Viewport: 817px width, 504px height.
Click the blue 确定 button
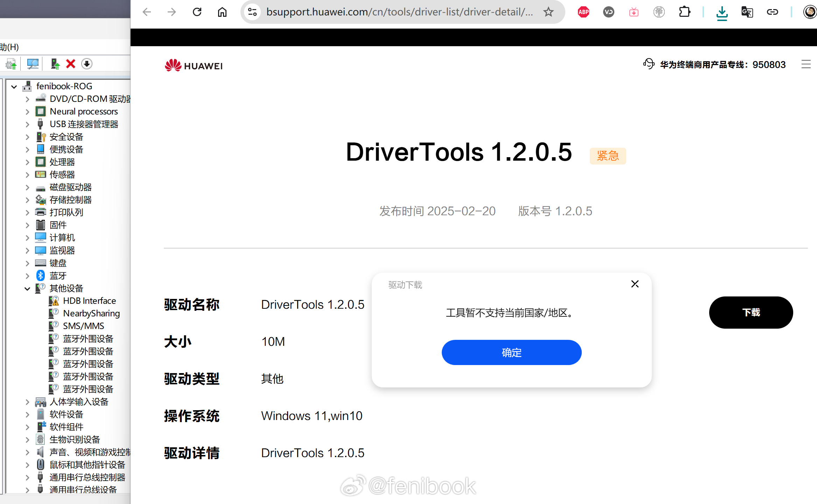click(511, 352)
